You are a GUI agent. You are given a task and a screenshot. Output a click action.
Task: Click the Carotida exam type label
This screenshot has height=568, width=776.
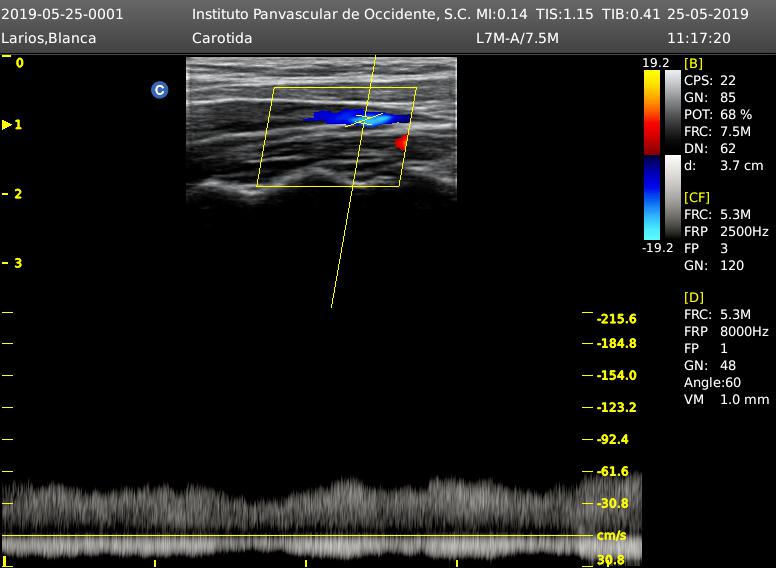(x=222, y=38)
